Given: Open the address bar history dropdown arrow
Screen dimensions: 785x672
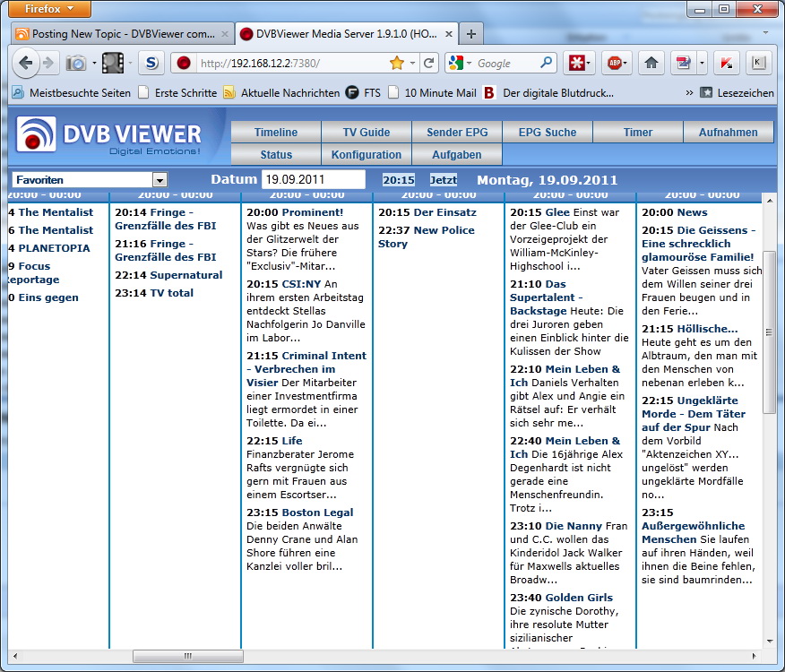Looking at the screenshot, I should (x=412, y=63).
